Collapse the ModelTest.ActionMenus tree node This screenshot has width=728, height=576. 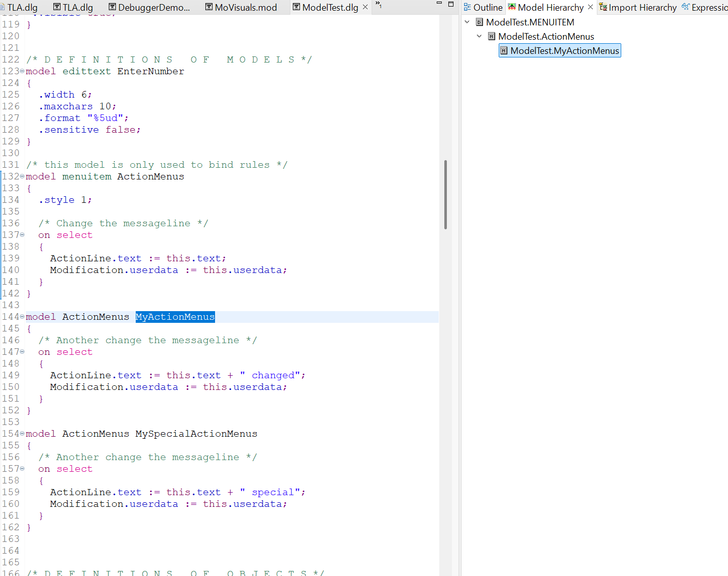479,37
